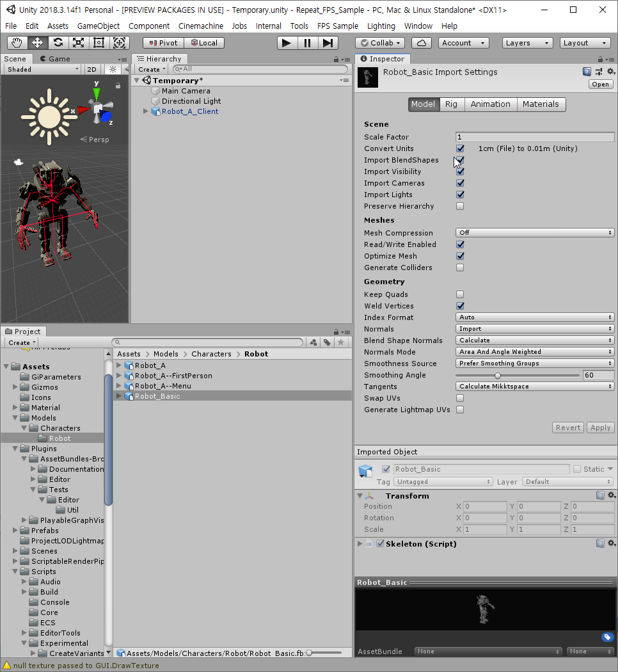Click the Project favorites star icon
This screenshot has width=618, height=672.
click(341, 342)
